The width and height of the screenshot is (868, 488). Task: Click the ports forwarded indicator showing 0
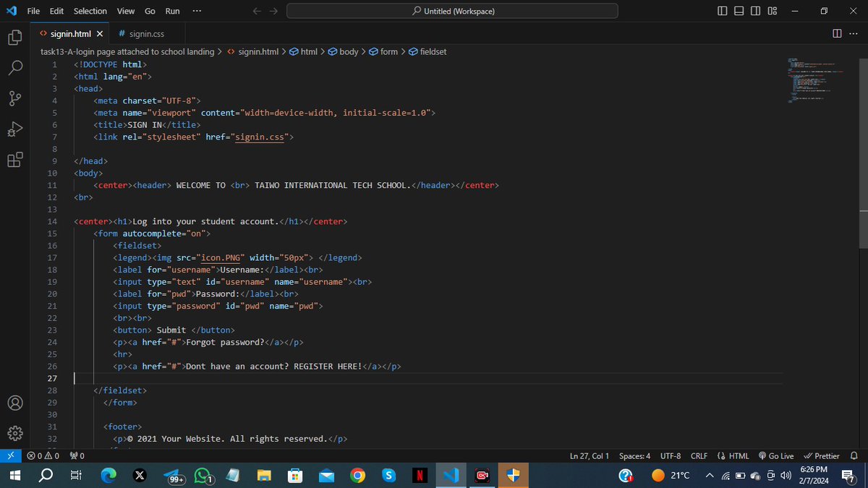[77, 456]
